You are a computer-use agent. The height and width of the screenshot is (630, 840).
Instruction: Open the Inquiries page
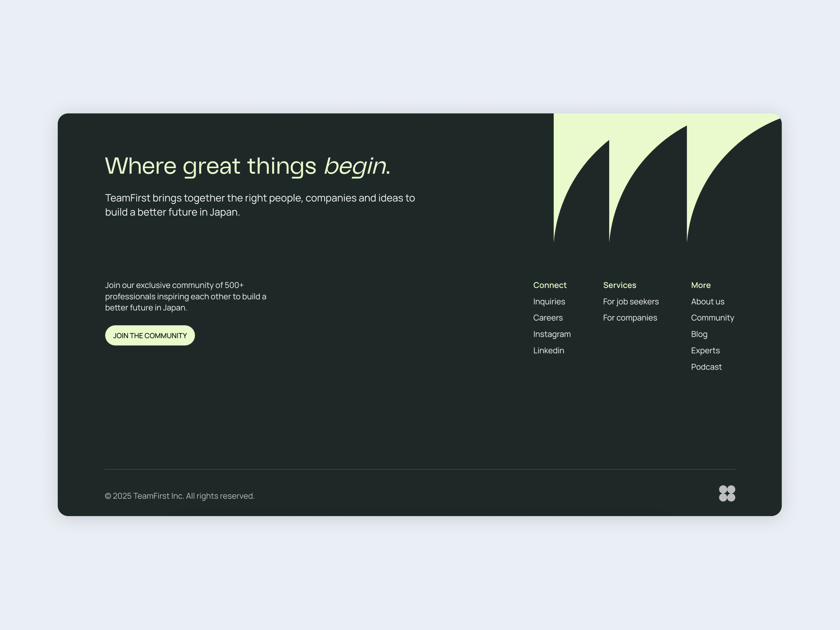549,301
